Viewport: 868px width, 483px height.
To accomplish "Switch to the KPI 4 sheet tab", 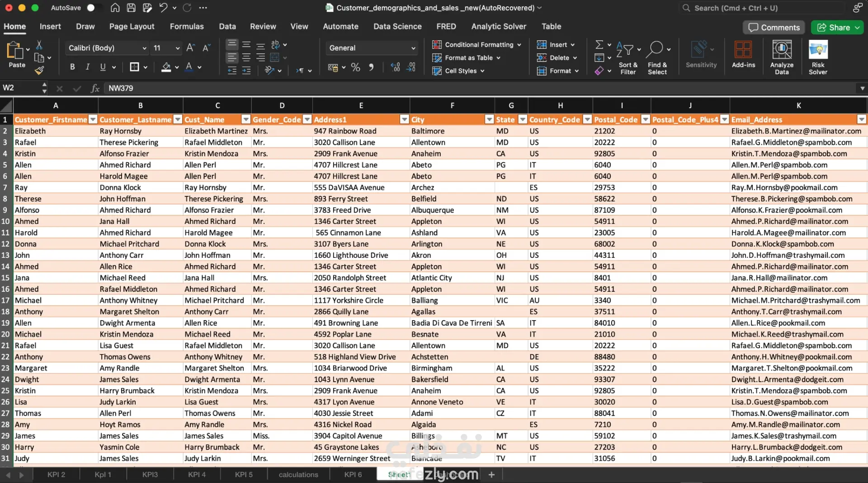I will point(197,474).
